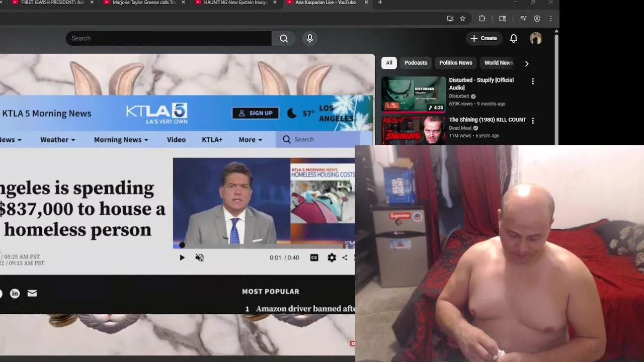
Task: Share article via email envelope icon
Action: click(x=32, y=293)
